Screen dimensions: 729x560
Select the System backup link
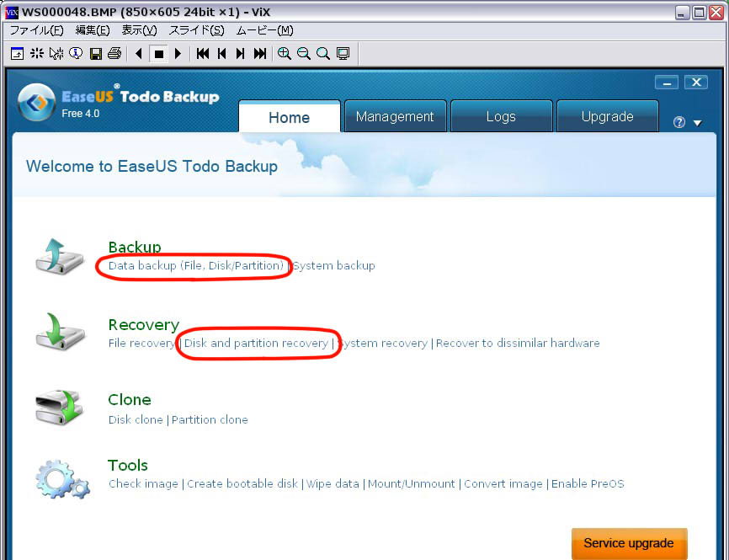point(334,266)
